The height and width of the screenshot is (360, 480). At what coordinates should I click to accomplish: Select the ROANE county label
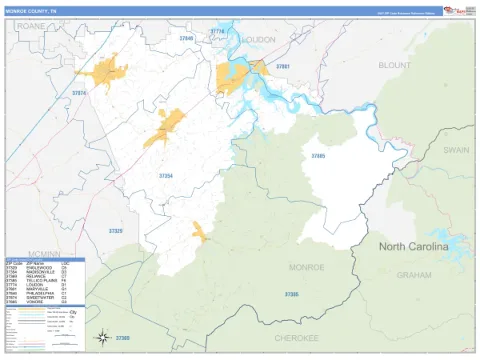(31, 26)
